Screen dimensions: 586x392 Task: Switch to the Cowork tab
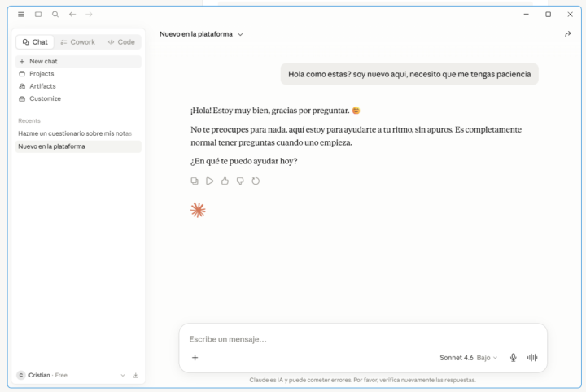pos(78,42)
